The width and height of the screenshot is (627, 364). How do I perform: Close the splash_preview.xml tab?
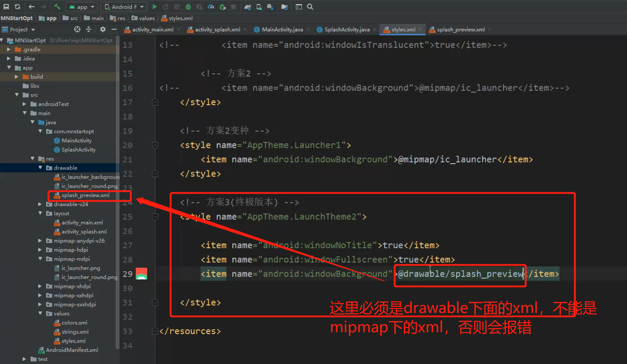[490, 30]
